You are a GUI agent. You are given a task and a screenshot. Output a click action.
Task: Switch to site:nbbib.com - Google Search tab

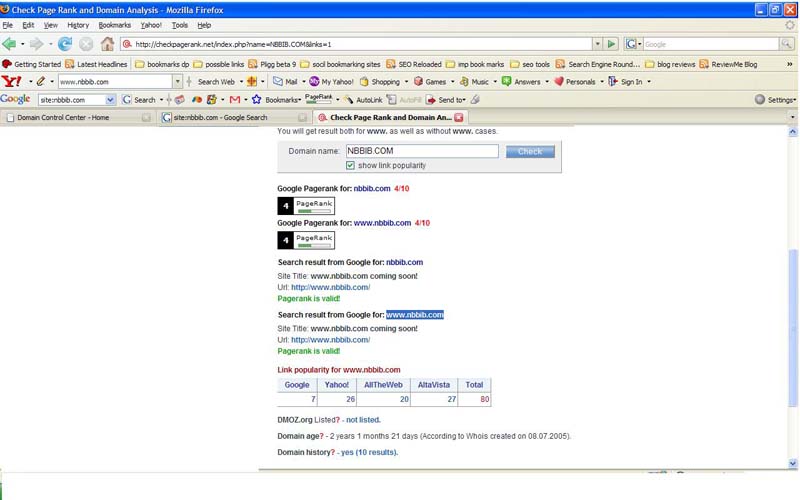[x=235, y=117]
